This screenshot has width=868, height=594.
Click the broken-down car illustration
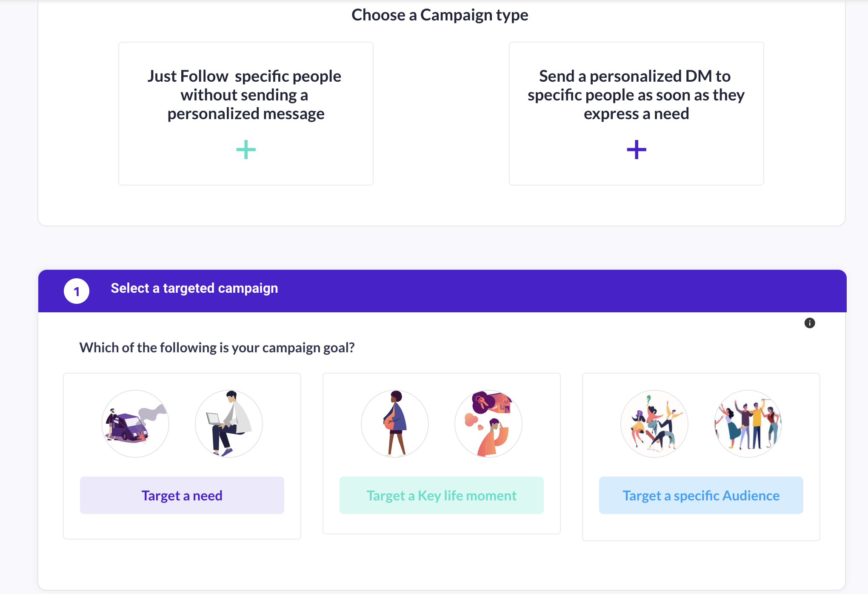pos(135,424)
